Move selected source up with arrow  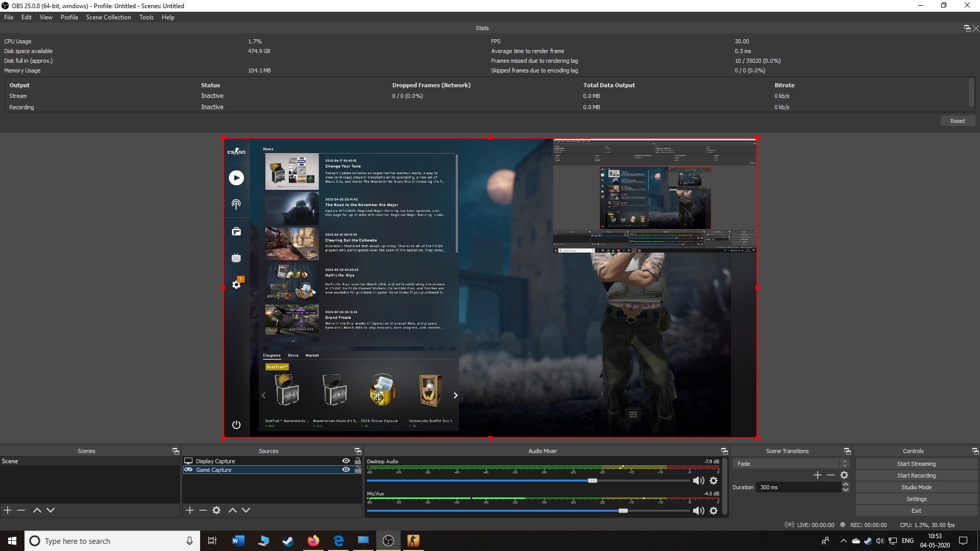233,510
